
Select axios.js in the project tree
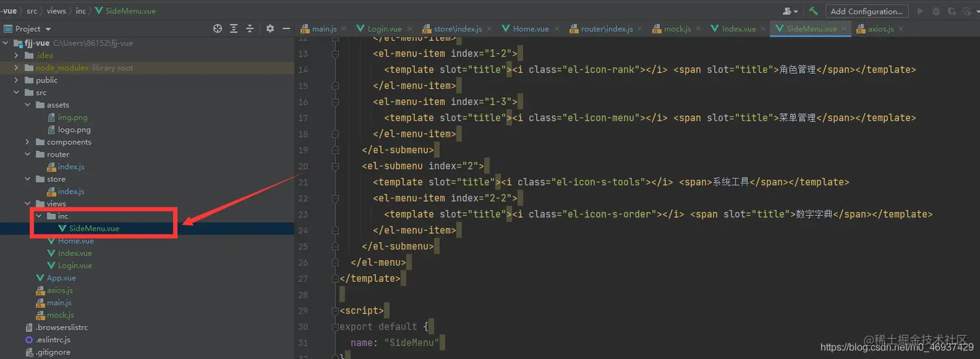point(60,290)
